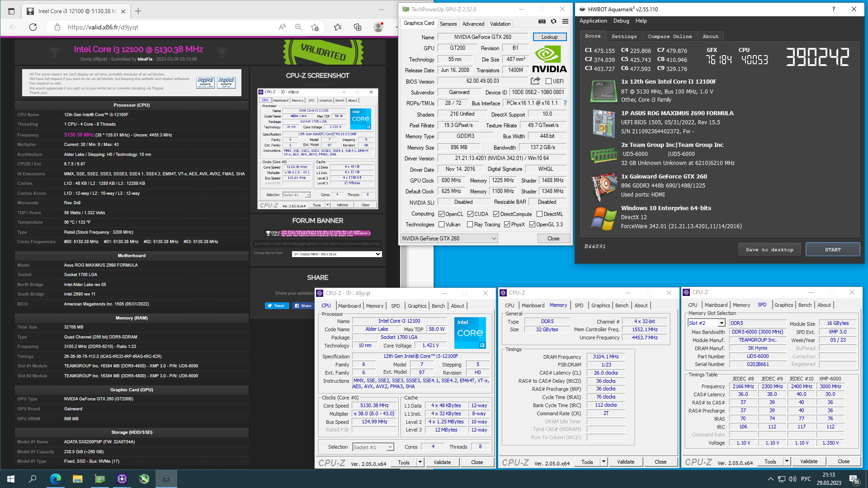Click the РУС input language indicator
868x488 pixels.
pos(806,479)
